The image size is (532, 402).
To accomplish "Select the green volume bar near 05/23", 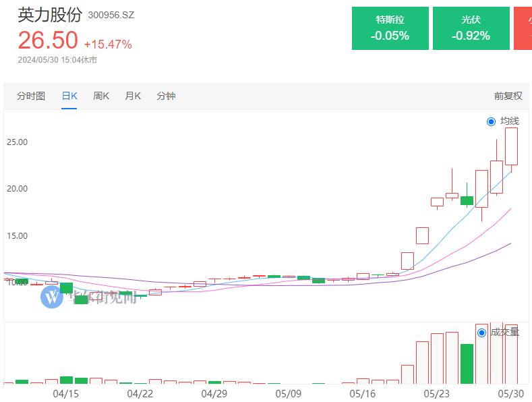I will click(467, 364).
